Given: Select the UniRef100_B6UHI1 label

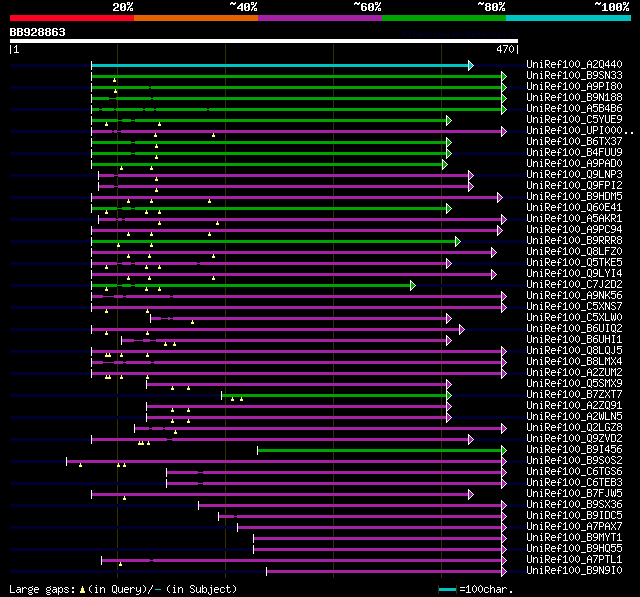Looking at the screenshot, I should pyautogui.click(x=574, y=340).
